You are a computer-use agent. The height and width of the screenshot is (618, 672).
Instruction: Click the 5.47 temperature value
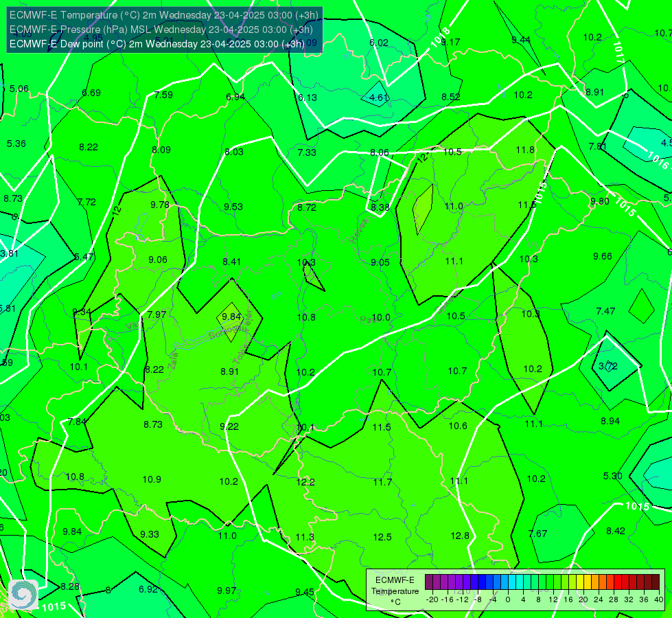pyautogui.click(x=84, y=256)
